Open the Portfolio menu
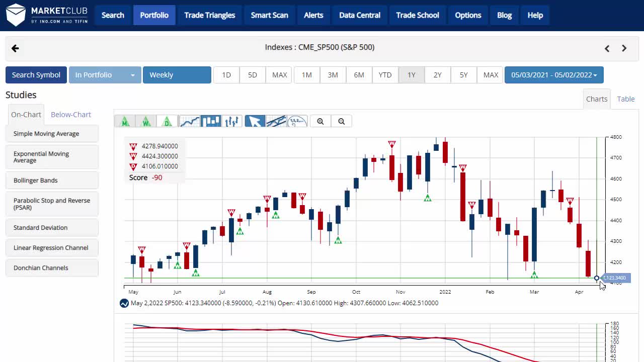This screenshot has height=362, width=644. click(154, 15)
